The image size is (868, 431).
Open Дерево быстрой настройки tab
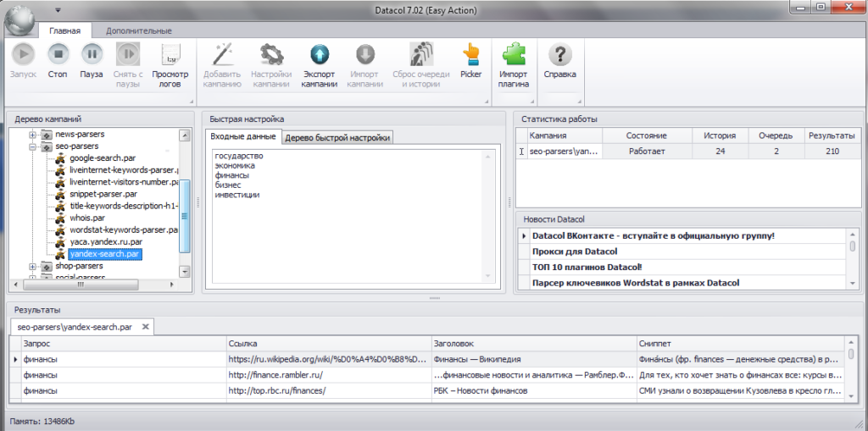tap(338, 138)
